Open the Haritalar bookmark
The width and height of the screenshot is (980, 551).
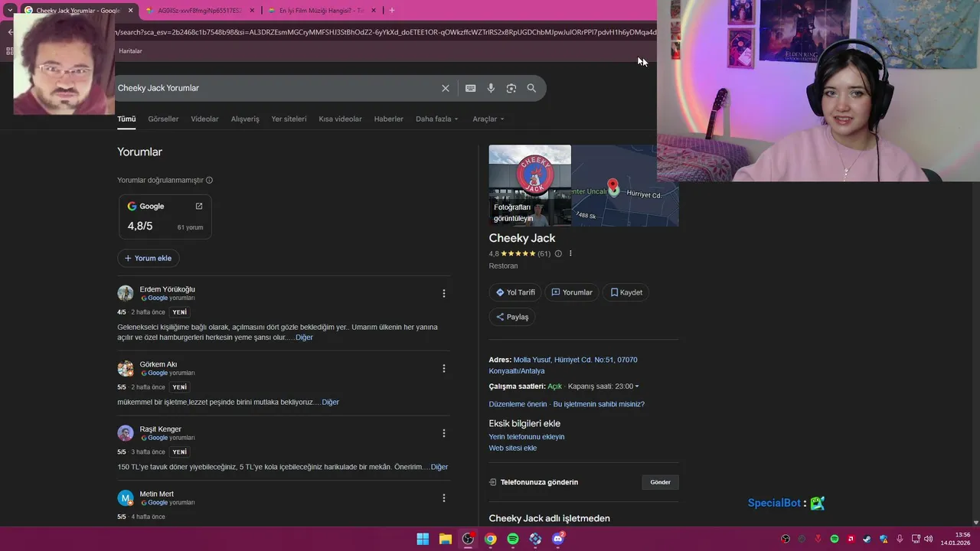click(x=130, y=51)
